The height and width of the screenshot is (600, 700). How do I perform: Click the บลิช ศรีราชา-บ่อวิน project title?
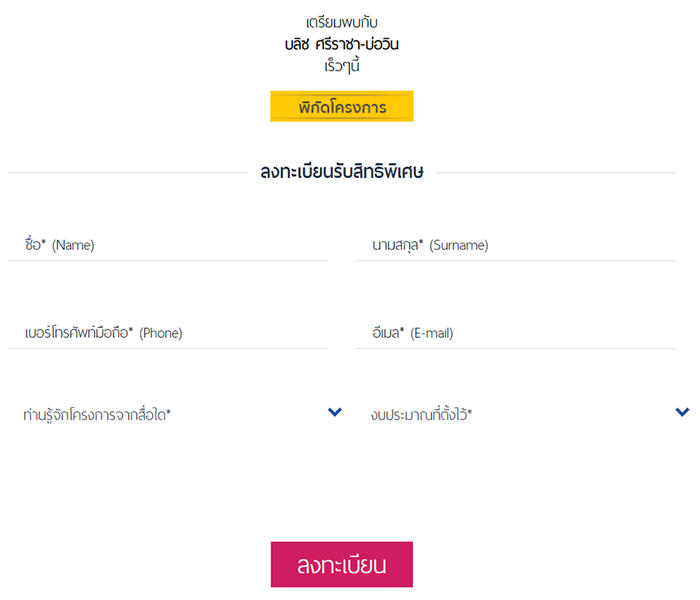point(341,44)
